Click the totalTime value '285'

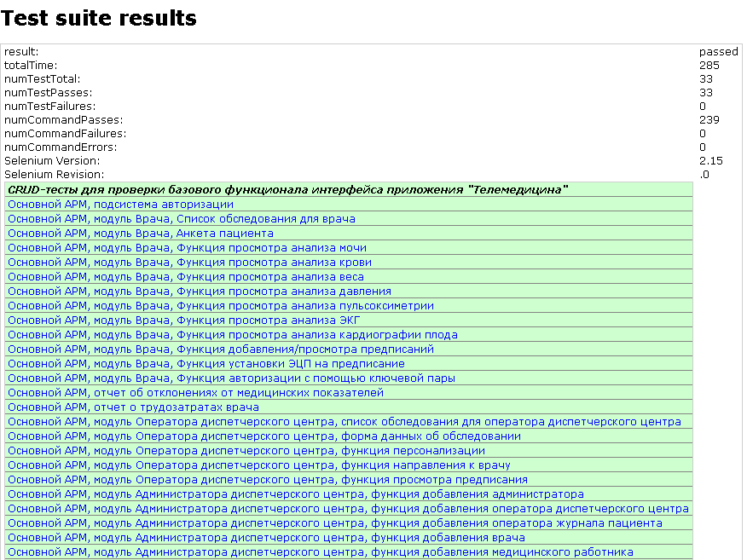(x=709, y=66)
